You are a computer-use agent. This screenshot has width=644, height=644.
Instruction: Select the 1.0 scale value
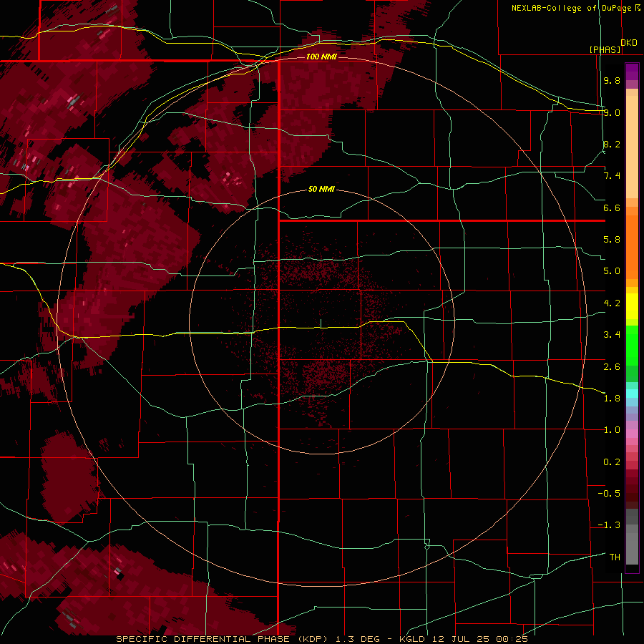click(612, 430)
